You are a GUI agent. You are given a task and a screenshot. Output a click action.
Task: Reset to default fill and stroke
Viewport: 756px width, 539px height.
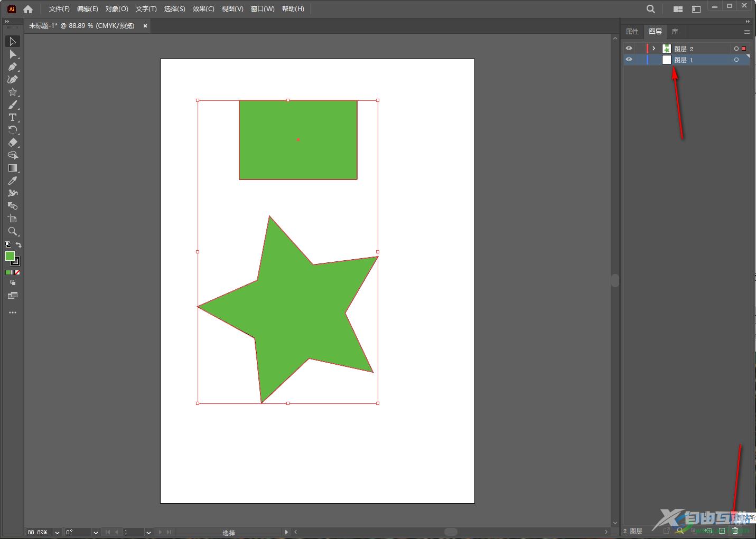[8, 244]
